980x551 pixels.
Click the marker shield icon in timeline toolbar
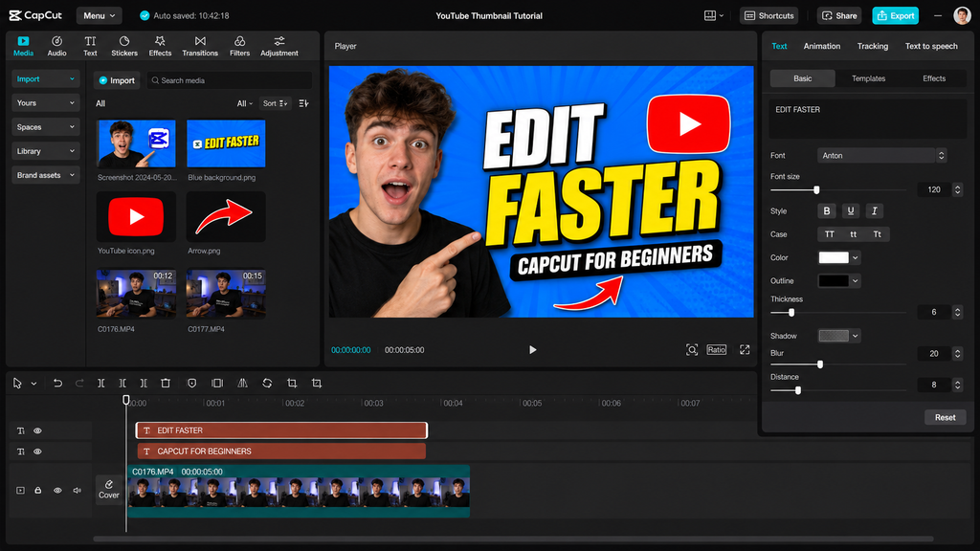[x=191, y=383]
